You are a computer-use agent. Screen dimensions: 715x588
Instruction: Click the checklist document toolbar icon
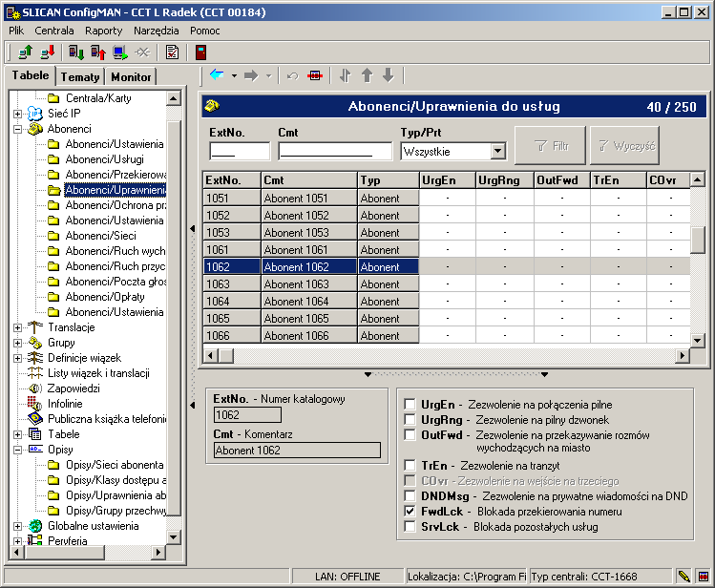click(172, 52)
